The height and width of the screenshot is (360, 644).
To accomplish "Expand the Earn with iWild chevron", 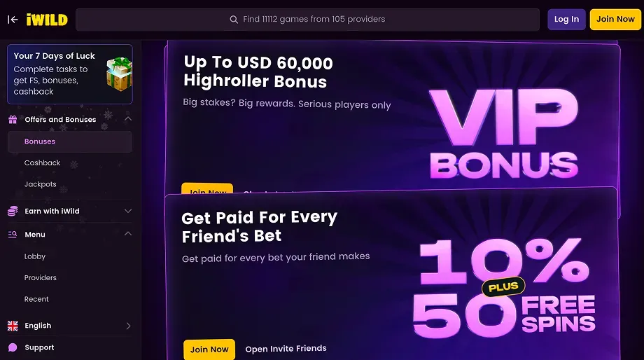I will click(128, 211).
